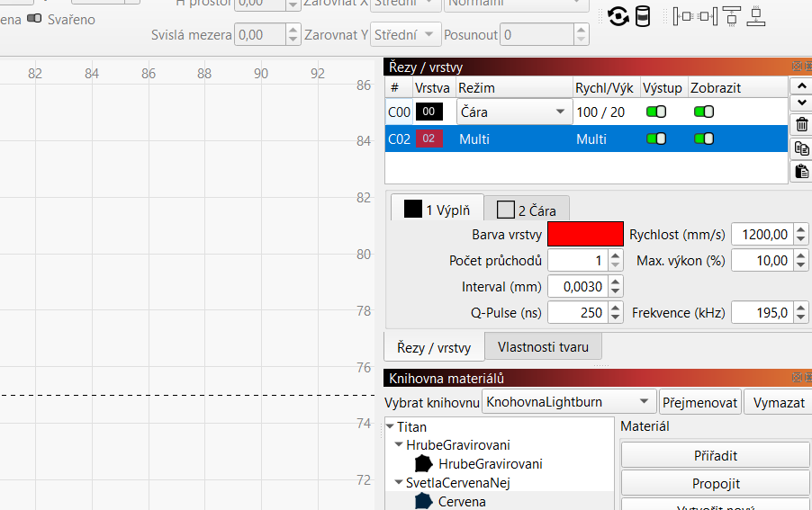The height and width of the screenshot is (510, 812).
Task: Move layer up with arrow button
Action: pos(800,86)
